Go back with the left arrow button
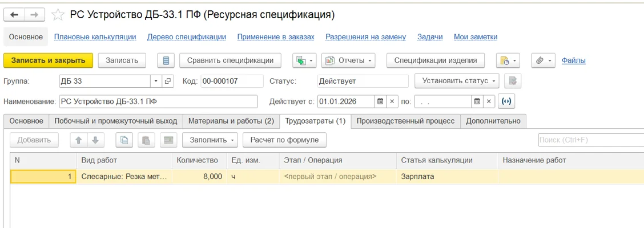This screenshot has width=644, height=228. [14, 15]
